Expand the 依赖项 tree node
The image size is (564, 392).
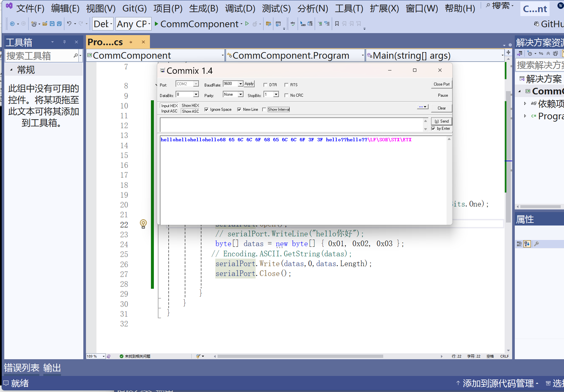pyautogui.click(x=525, y=104)
